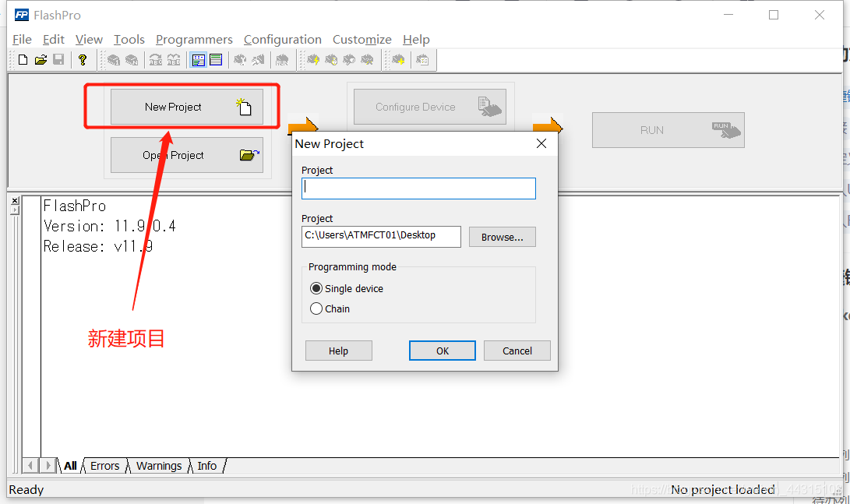This screenshot has width=850, height=504.
Task: Open the File menu
Action: [23, 40]
